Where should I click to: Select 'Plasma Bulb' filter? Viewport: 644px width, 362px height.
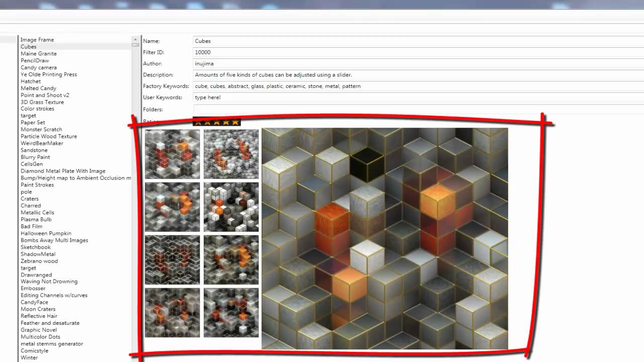pyautogui.click(x=36, y=220)
